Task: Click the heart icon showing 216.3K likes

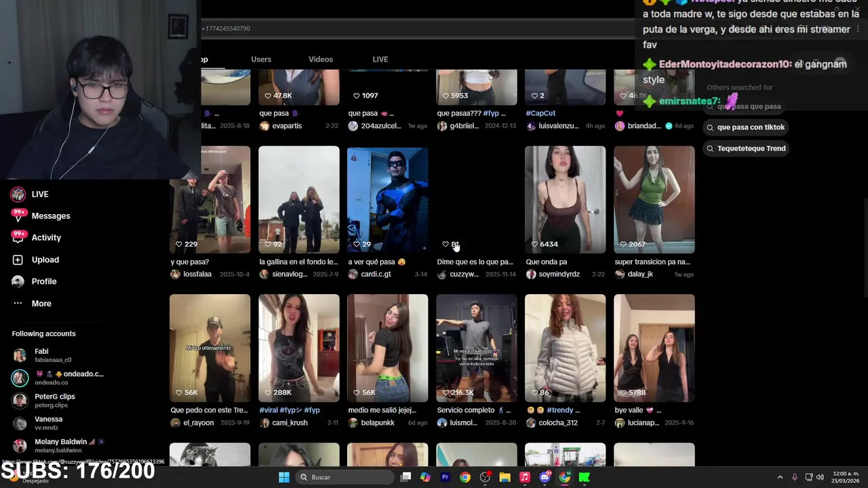Action: coord(446,392)
